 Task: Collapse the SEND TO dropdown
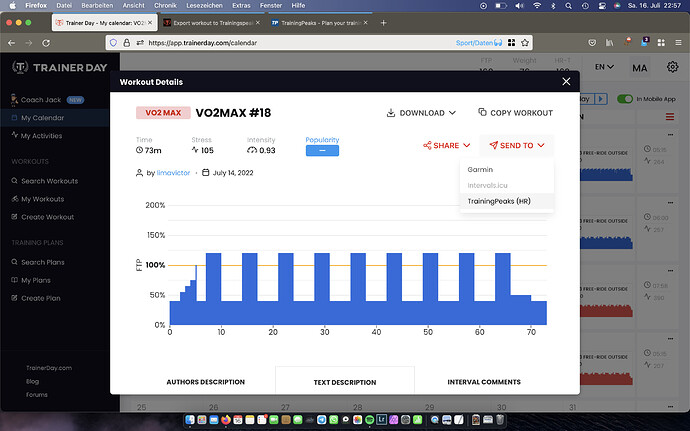click(x=517, y=145)
